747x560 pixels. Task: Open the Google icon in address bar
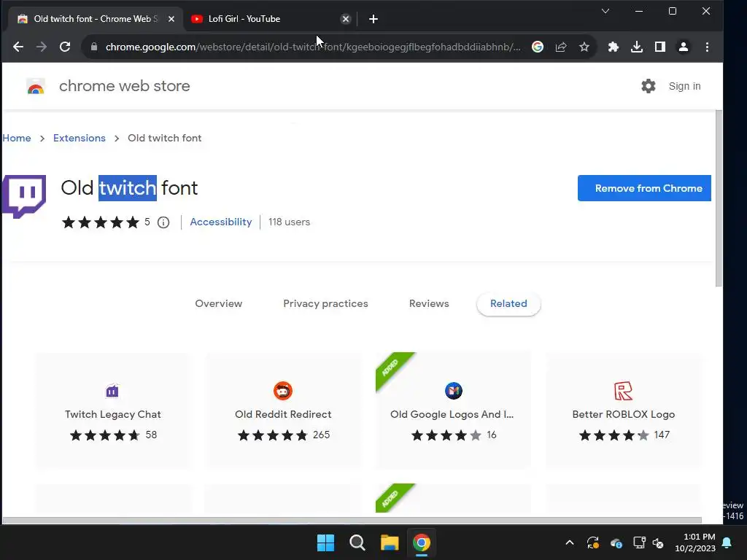(x=538, y=47)
